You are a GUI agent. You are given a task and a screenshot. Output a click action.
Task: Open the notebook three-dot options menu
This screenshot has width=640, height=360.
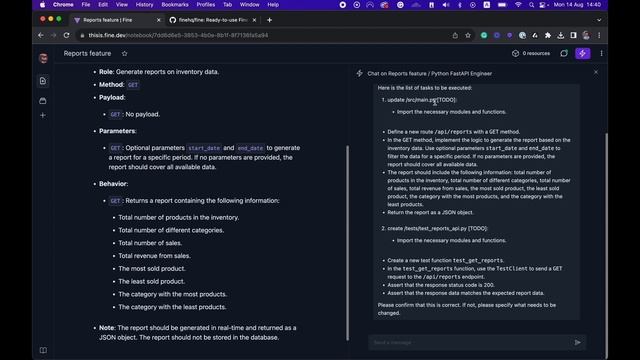(601, 53)
